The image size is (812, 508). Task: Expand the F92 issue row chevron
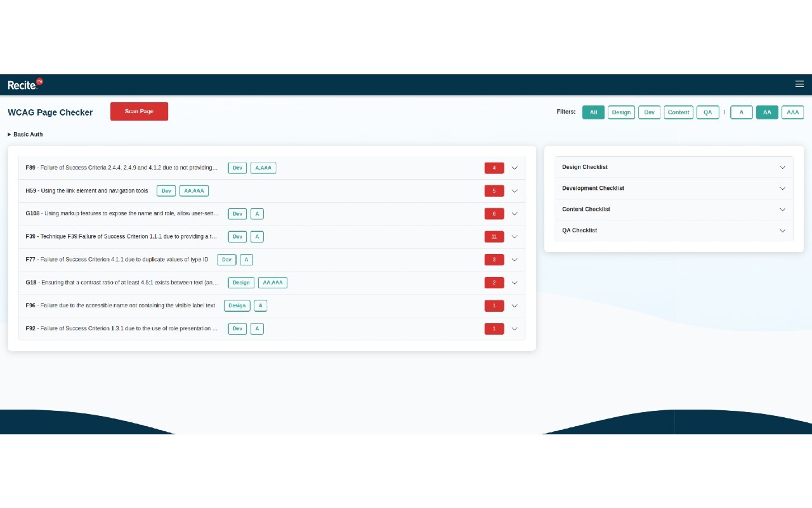[514, 329]
